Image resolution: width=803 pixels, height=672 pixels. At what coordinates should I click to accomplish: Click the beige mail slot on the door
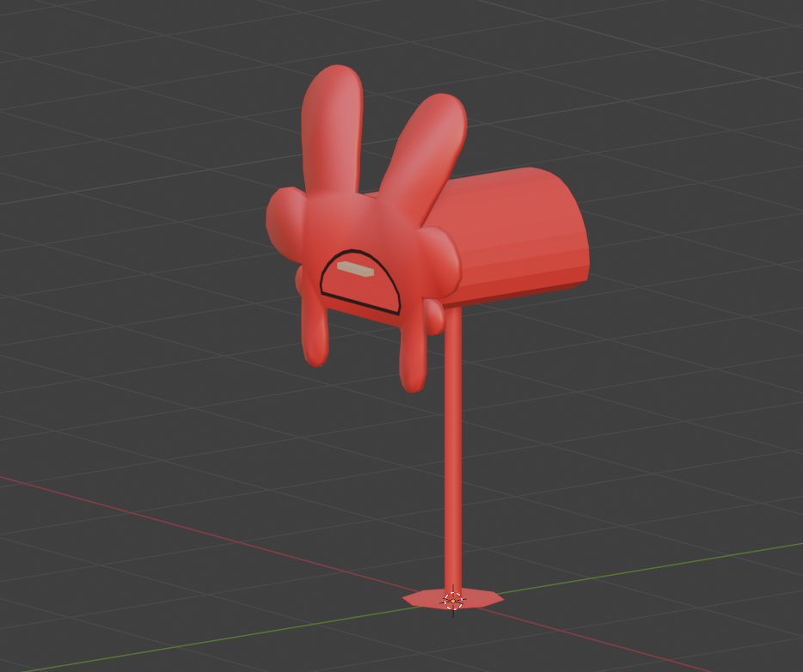click(355, 269)
